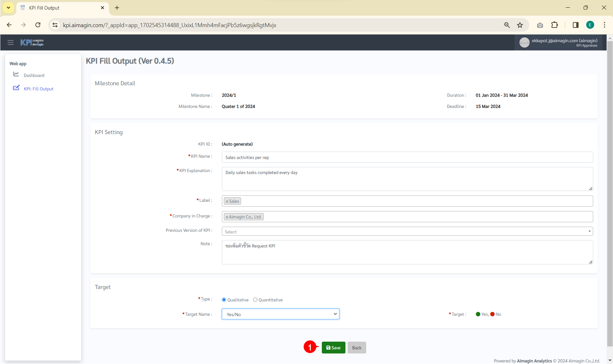Viewport: 613px width, 364px height.
Task: Click into the KPI Name input field
Action: click(x=407, y=157)
